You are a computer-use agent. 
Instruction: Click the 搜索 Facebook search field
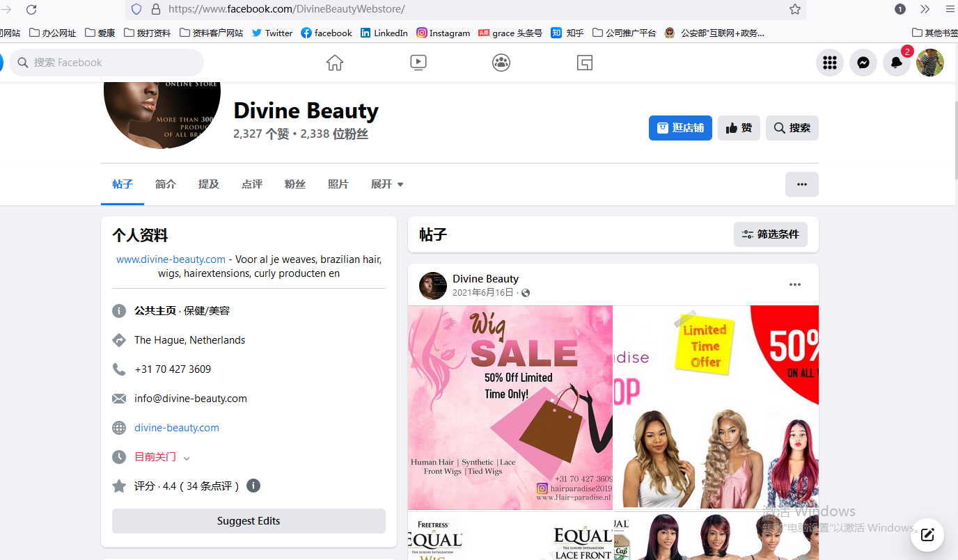point(107,63)
